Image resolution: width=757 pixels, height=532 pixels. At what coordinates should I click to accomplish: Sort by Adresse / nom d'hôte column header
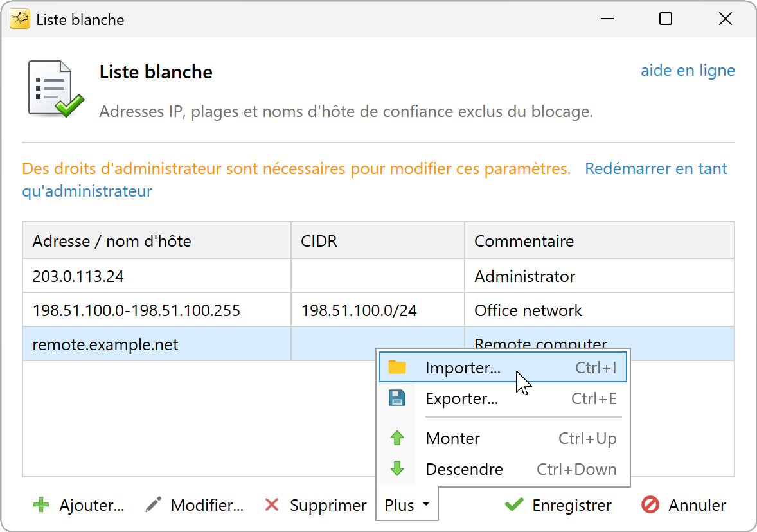coord(157,240)
